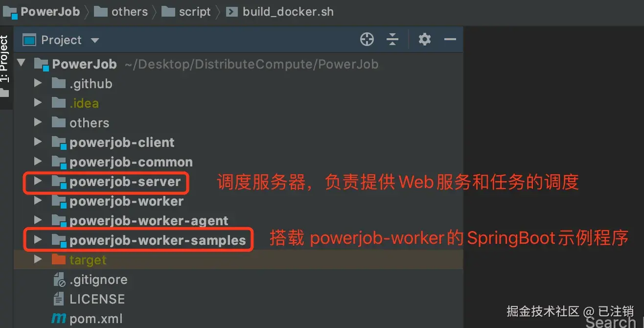Click powerjob-client module folder icon
The height and width of the screenshot is (328, 644).
tap(59, 143)
